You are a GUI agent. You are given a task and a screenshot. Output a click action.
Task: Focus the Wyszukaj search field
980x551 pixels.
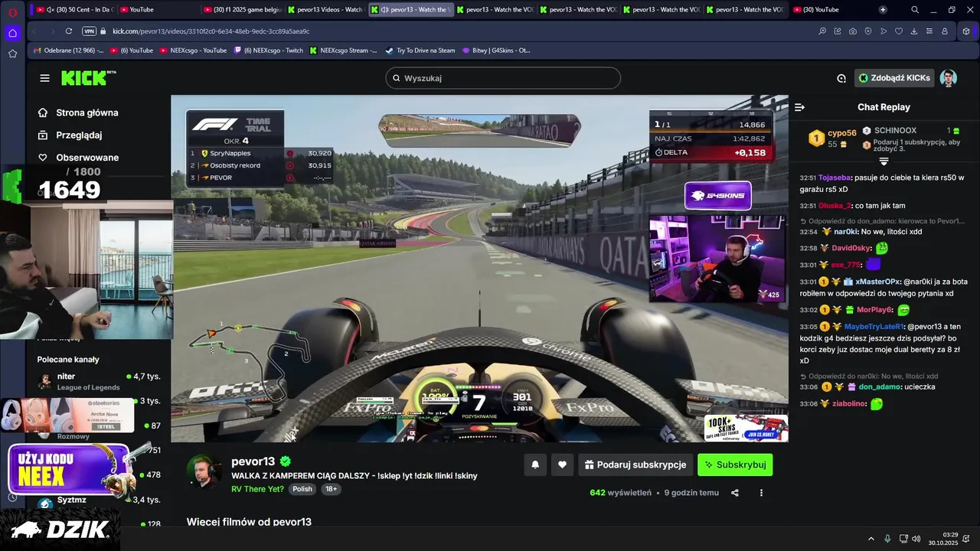coord(503,78)
